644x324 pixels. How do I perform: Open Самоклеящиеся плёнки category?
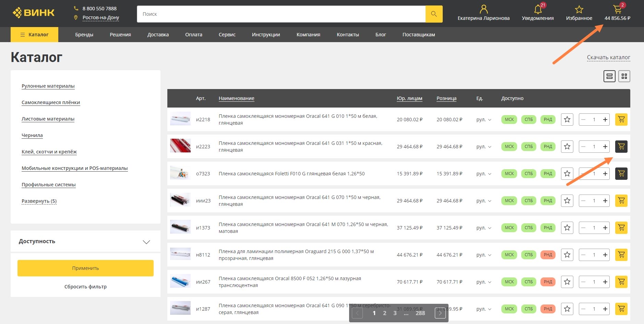tap(51, 102)
